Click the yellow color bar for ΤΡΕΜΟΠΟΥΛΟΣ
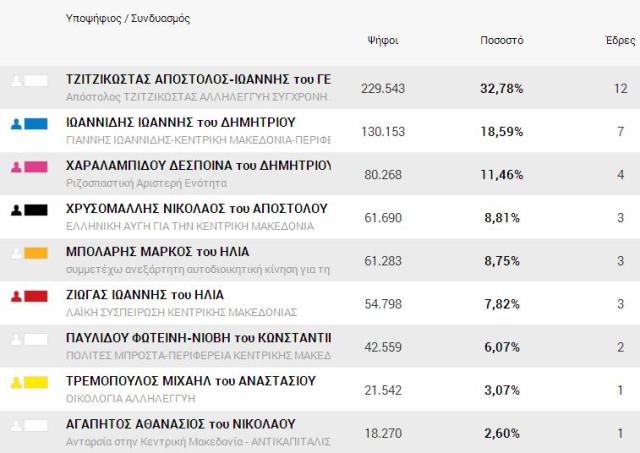This screenshot has height=453, width=640. [x=36, y=382]
